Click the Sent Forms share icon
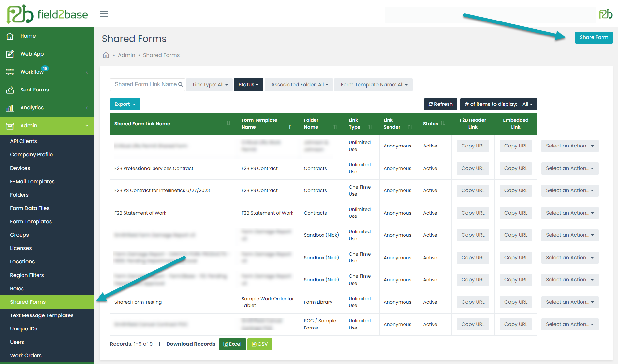This screenshot has width=618, height=364. tap(10, 90)
